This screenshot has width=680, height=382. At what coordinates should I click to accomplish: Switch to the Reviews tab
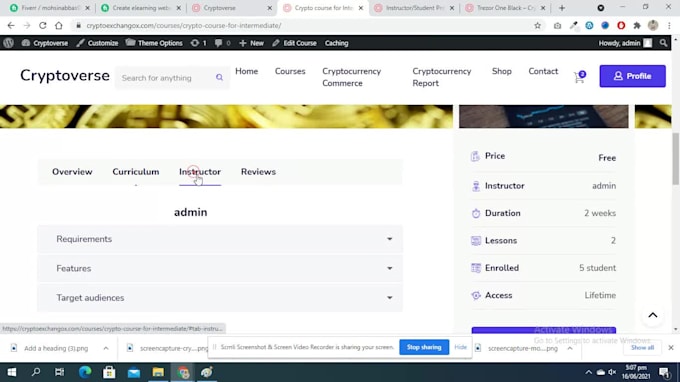[258, 172]
